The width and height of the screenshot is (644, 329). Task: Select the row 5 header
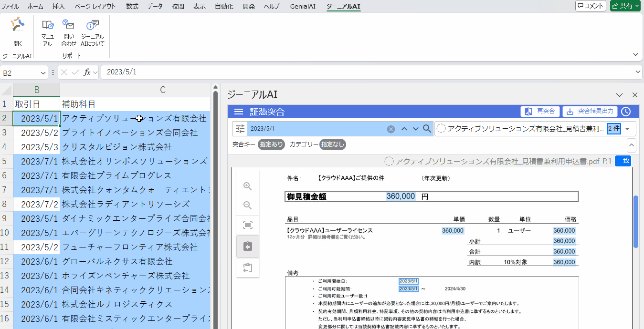pos(5,161)
